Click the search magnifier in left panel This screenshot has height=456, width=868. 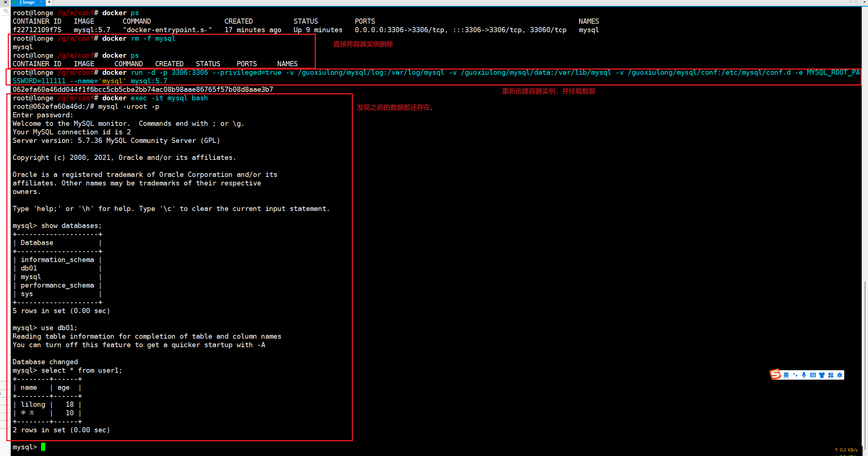pyautogui.click(x=6, y=11)
